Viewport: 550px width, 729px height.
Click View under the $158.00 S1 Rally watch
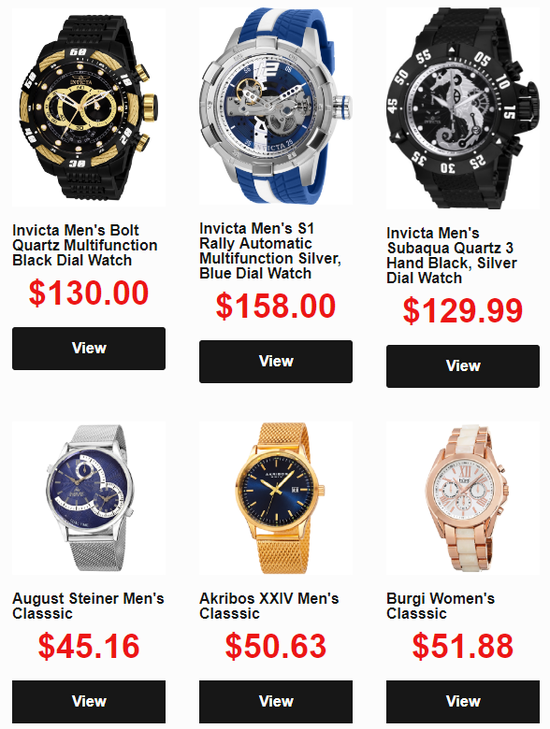276,362
